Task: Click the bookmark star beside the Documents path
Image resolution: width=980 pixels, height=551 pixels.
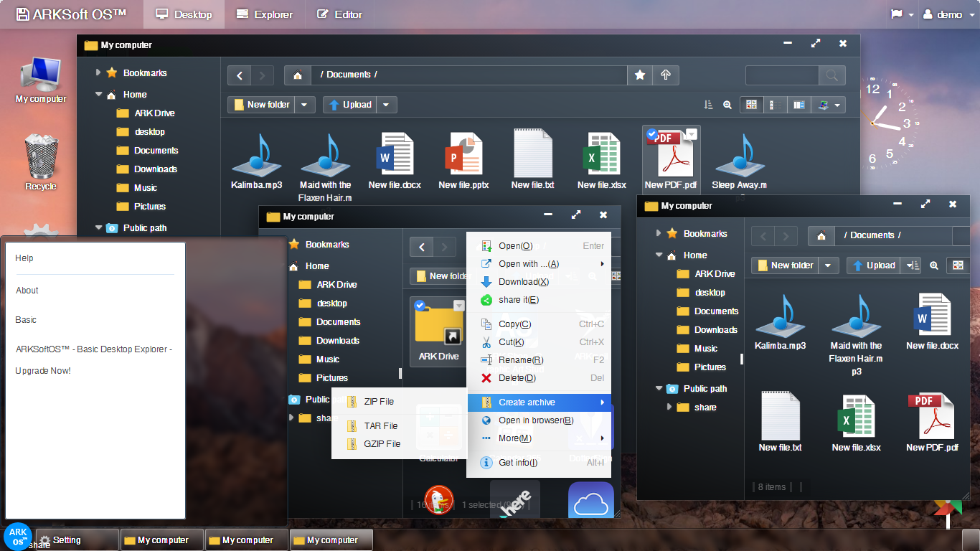Action: point(640,75)
